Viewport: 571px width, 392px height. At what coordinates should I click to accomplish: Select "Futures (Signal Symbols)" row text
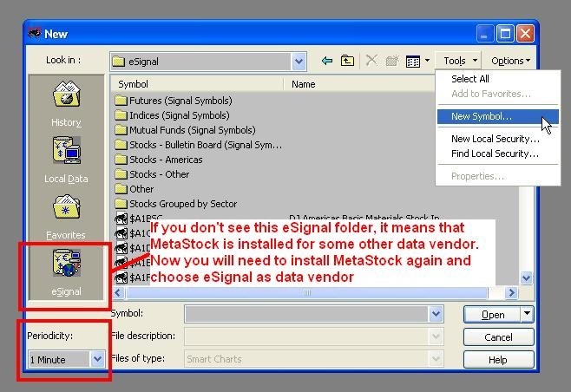[180, 101]
